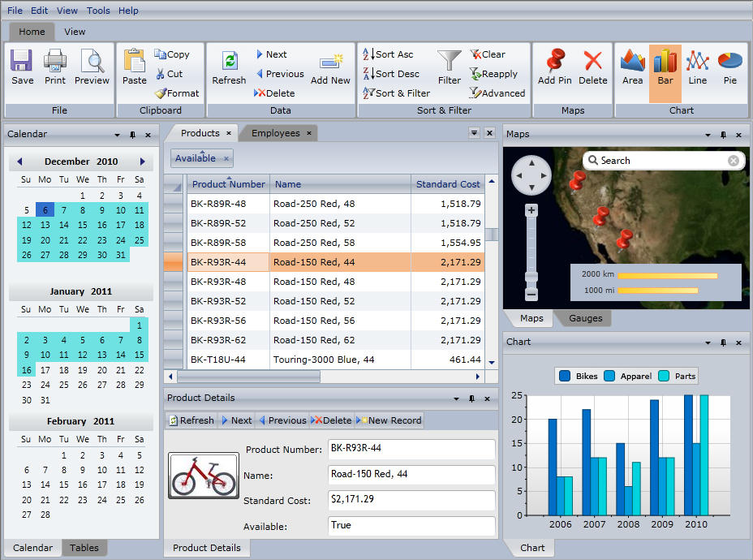Select the Pie chart type
This screenshot has width=753, height=560.
coord(730,67)
